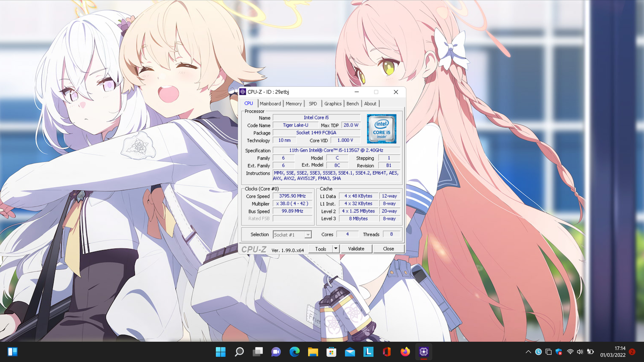Open the Bench tab

point(353,104)
